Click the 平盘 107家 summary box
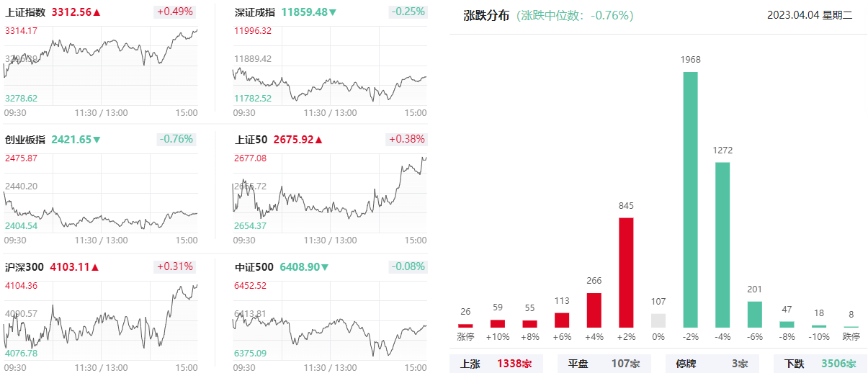Image resolution: width=868 pixels, height=373 pixels. (604, 364)
